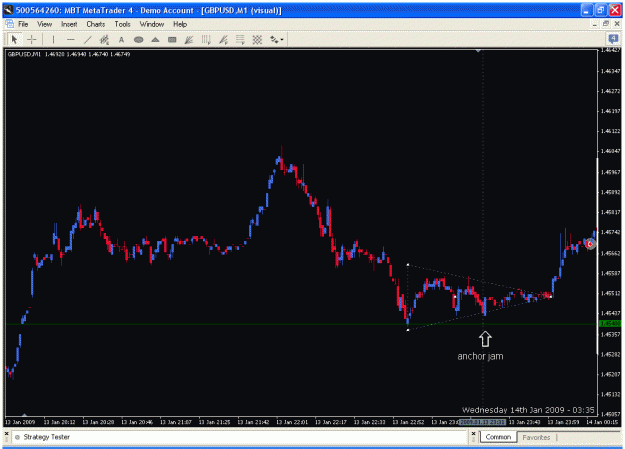Click the 1.46047 price on the scale
Screen dimensions: 625x449
pyautogui.click(x=610, y=151)
